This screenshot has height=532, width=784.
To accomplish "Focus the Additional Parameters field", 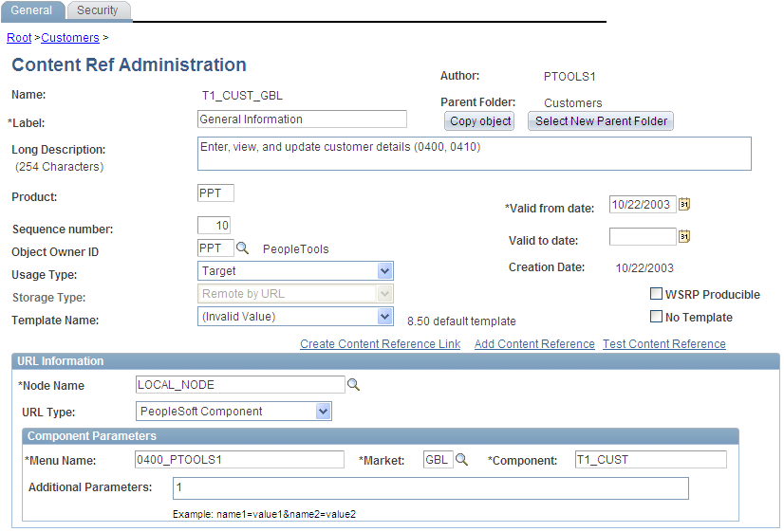I will click(x=430, y=487).
